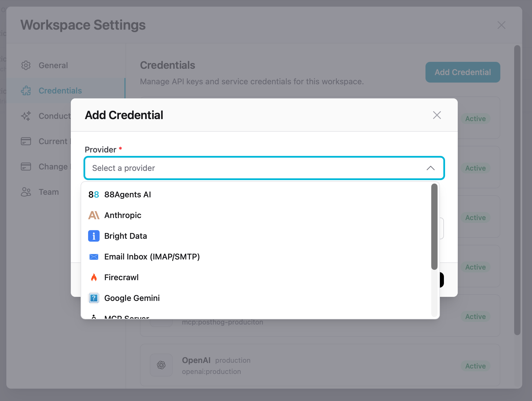Click the Email Inbox envelope icon
Image resolution: width=532 pixels, height=401 pixels.
tap(94, 257)
